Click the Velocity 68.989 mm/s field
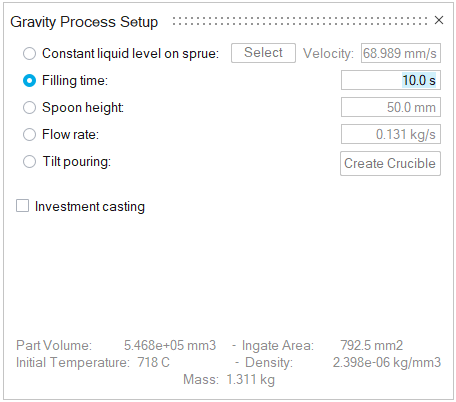456x402 pixels. click(x=401, y=53)
